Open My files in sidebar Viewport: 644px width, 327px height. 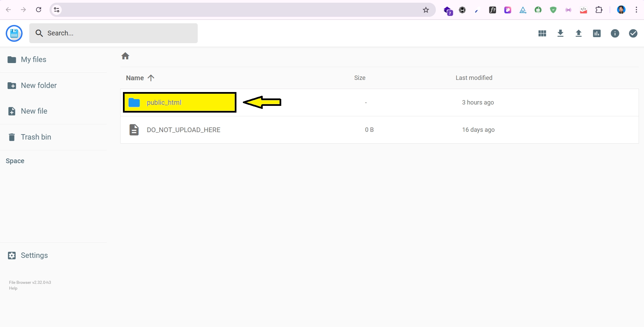pos(33,60)
